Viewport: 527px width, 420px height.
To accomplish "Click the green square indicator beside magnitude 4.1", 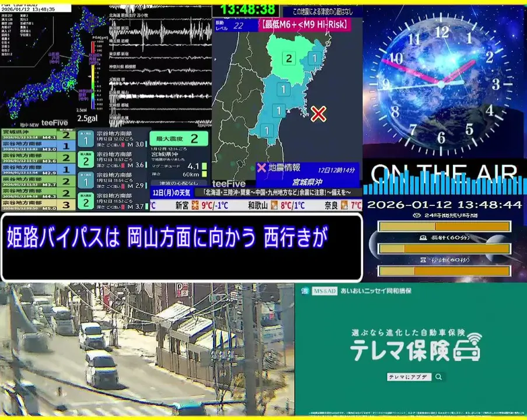I will tap(204, 166).
